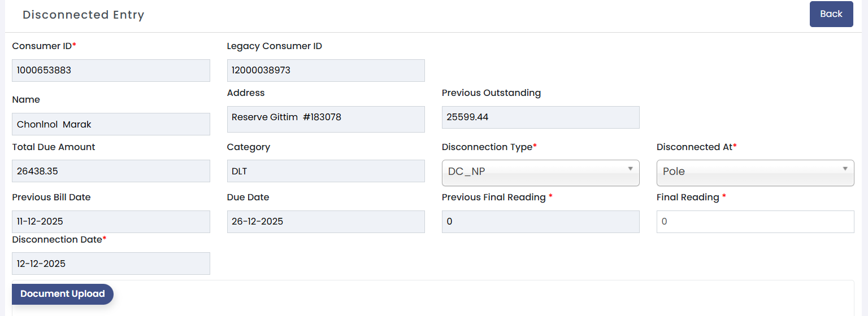Click the Consumer ID field
The image size is (868, 316).
[111, 71]
